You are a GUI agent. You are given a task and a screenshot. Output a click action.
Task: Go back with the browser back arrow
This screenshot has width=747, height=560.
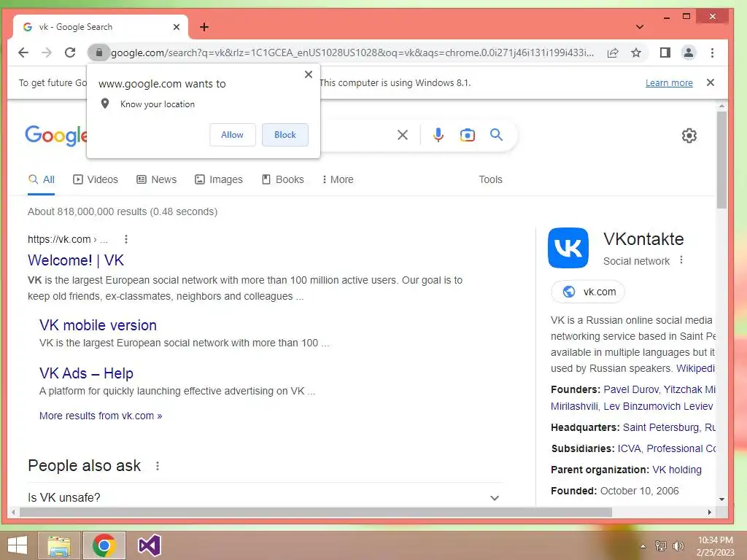coord(23,52)
